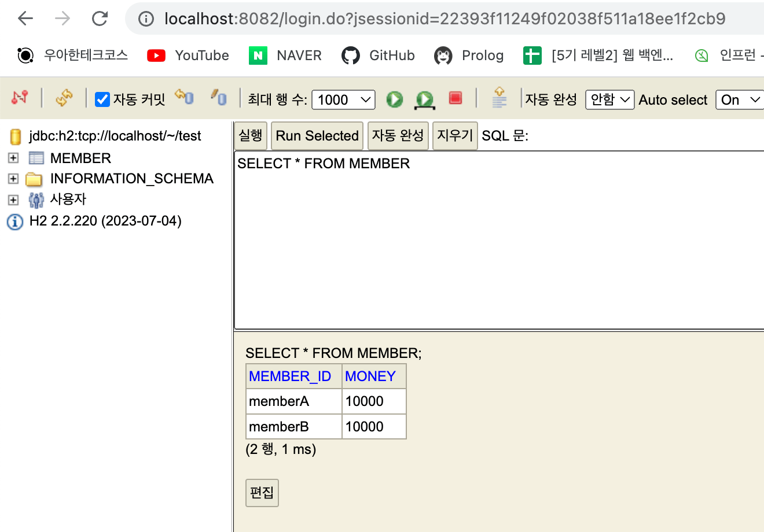The height and width of the screenshot is (532, 764).
Task: Open the Auto select dropdown
Action: [x=739, y=99]
